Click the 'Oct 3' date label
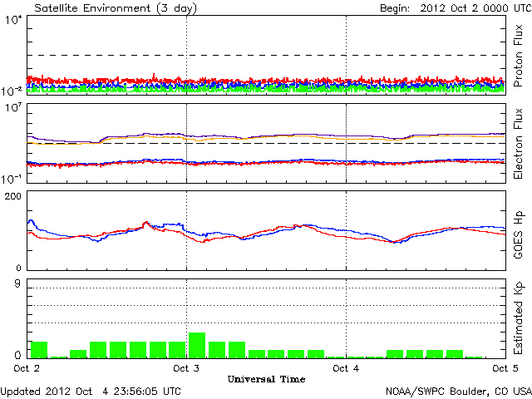This screenshot has width=532, height=399. pos(186,368)
